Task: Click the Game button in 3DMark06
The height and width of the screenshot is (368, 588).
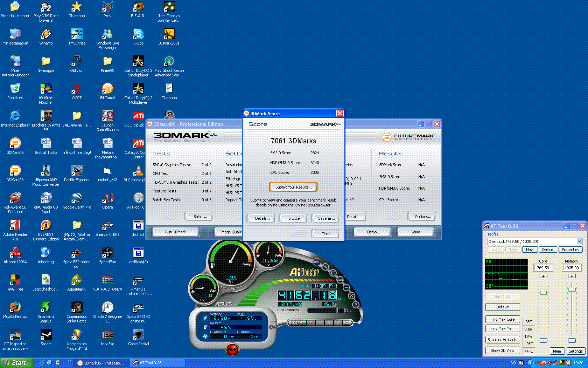Action: pos(416,232)
